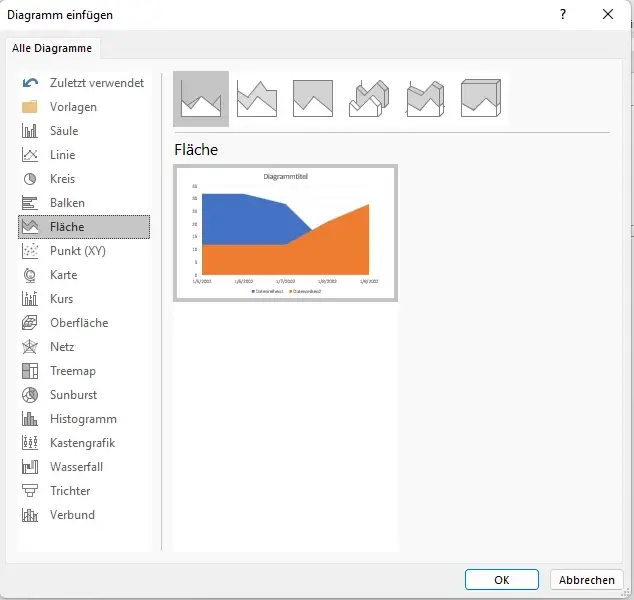Open the Balken bar chart category
This screenshot has height=600, width=634.
[x=66, y=203]
